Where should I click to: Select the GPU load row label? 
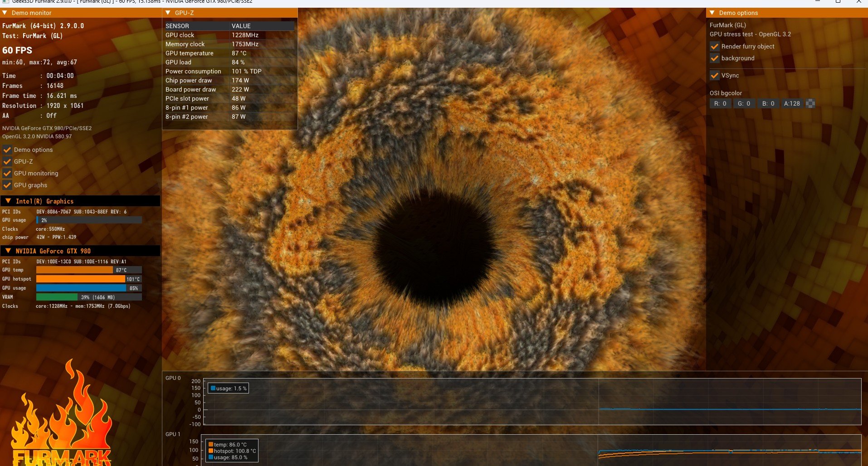tap(178, 62)
